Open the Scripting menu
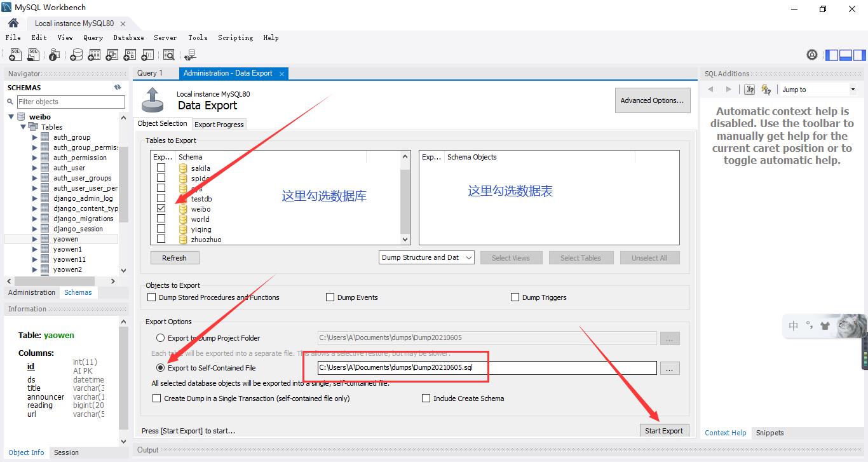 (235, 37)
